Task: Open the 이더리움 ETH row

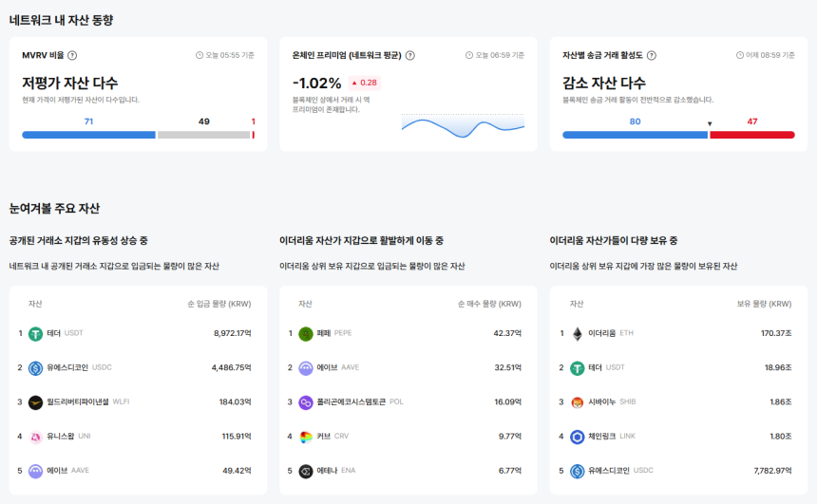Action: (678, 333)
